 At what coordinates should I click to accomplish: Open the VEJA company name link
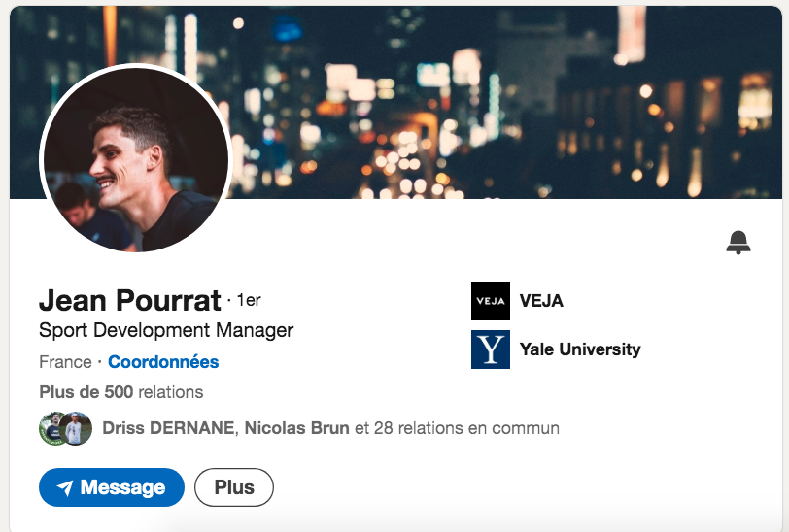(x=541, y=301)
